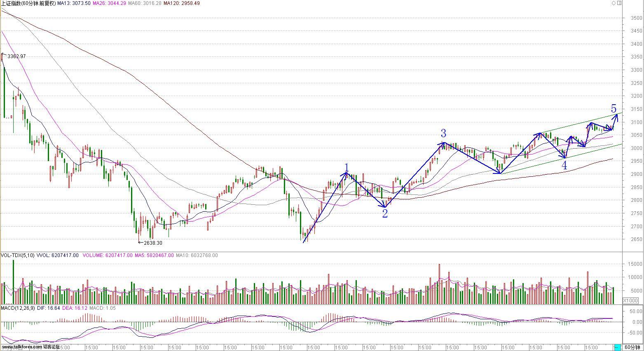Viewport: 644px width, 351px height.
Task: Click the 3500 price axis label
Action: (x=636, y=18)
